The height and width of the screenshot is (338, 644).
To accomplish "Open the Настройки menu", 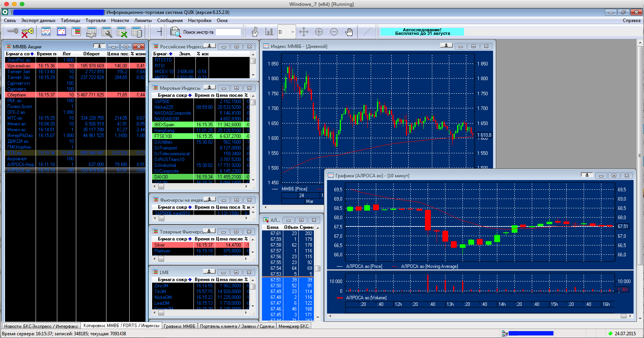I will (200, 21).
